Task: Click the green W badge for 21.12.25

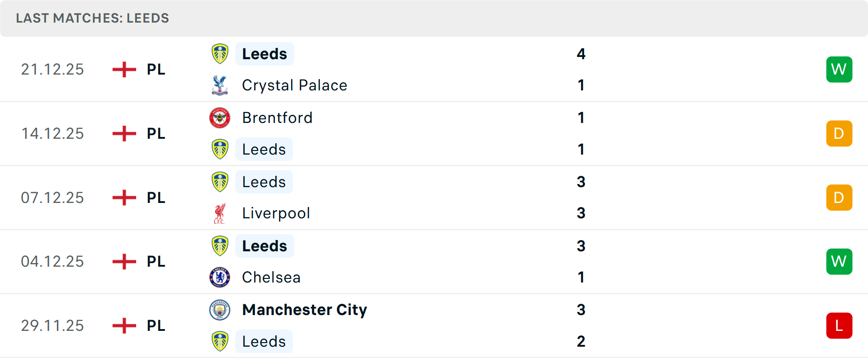Action: click(839, 69)
